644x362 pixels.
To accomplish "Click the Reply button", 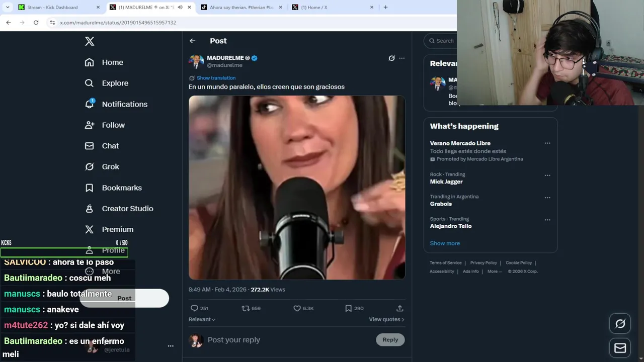I will [x=390, y=340].
